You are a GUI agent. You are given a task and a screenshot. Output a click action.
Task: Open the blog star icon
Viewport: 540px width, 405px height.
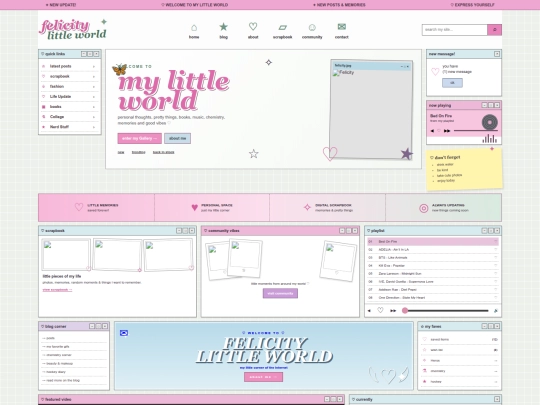224,27
